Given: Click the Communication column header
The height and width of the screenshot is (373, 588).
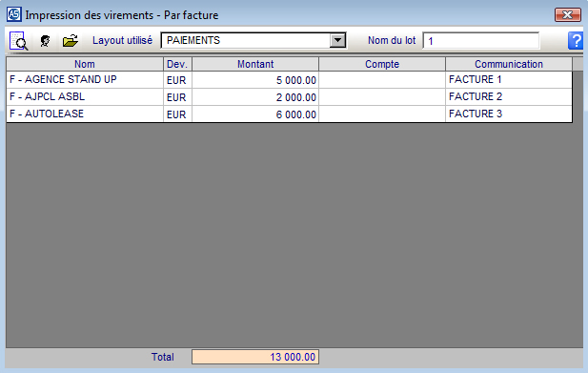Looking at the screenshot, I should pos(509,64).
